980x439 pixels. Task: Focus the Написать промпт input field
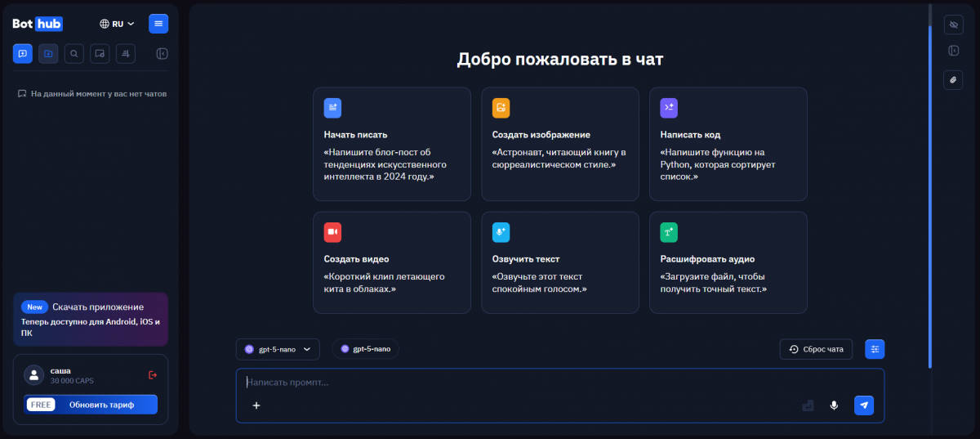pos(560,382)
